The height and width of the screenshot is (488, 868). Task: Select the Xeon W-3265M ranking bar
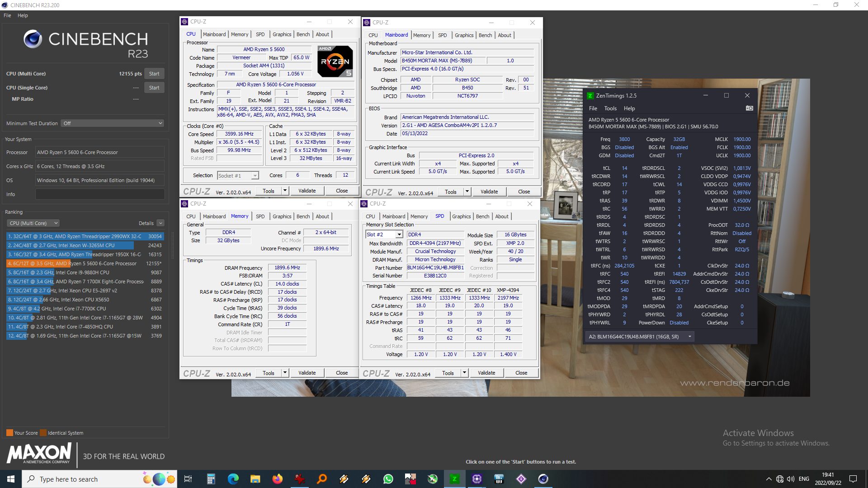pyautogui.click(x=85, y=245)
